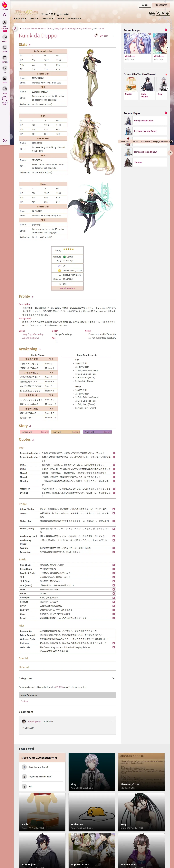Open the user profile icon in sidebar
The height and width of the screenshot is (868, 174).
pos(5,140)
